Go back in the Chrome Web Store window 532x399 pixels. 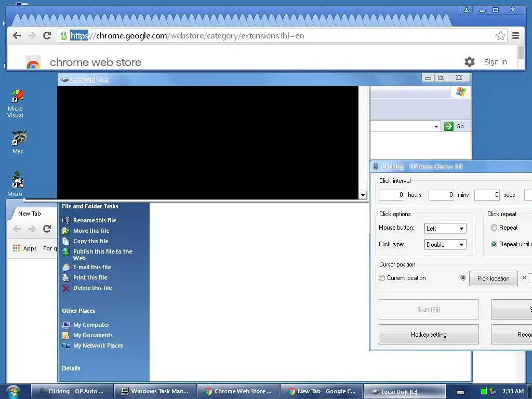[x=17, y=36]
